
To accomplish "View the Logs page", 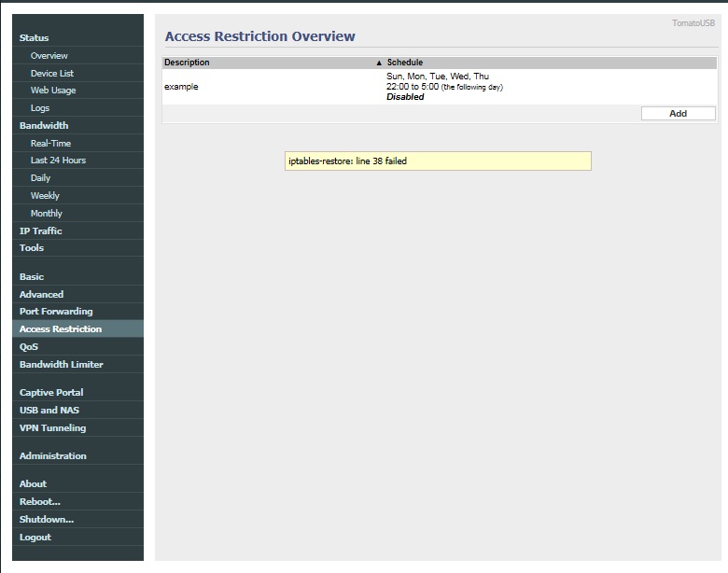I will (x=40, y=108).
